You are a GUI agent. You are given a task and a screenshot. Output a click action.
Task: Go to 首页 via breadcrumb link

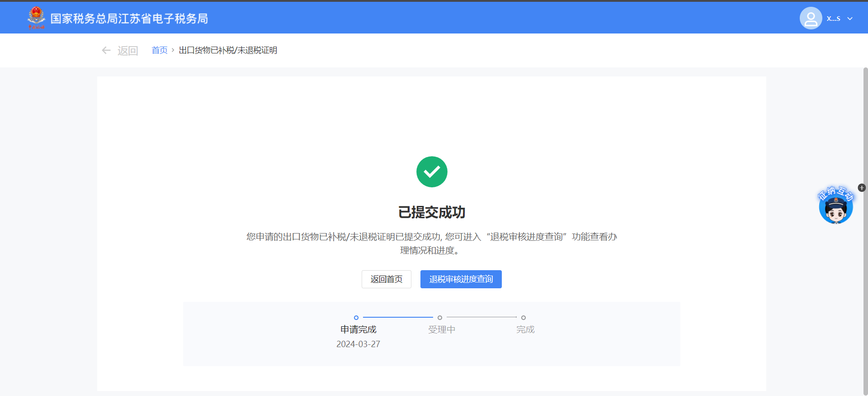pos(159,50)
